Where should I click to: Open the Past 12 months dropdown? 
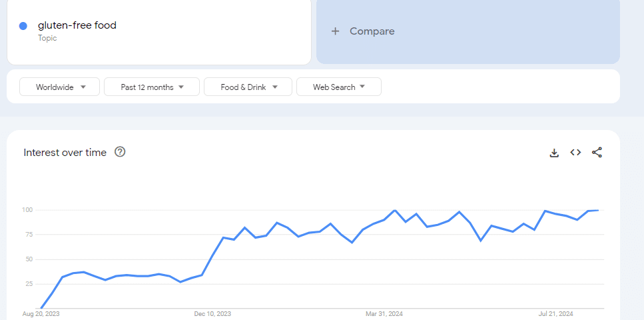[x=152, y=87]
